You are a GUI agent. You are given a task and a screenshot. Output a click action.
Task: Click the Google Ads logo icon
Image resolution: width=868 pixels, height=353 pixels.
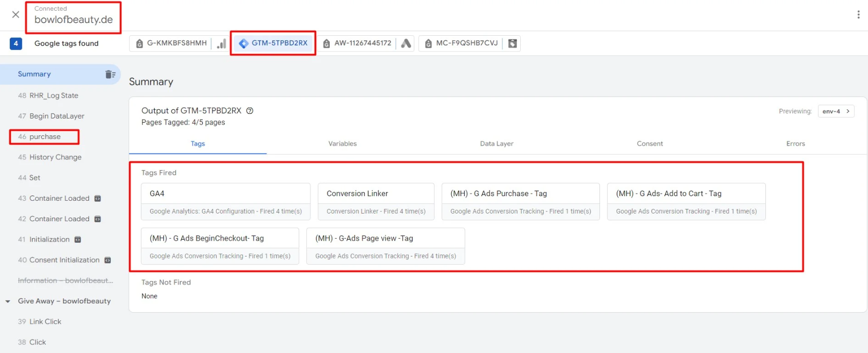click(x=406, y=43)
